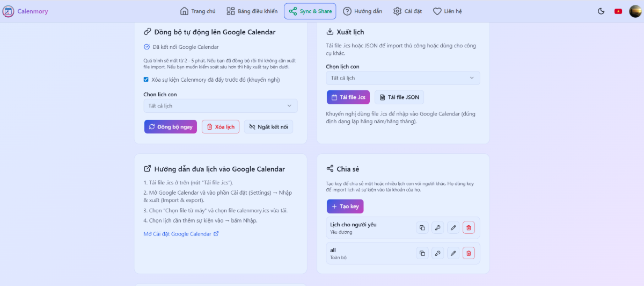Click the Tải file JSON button
Viewport: 644px width, 286px height.
(x=399, y=97)
